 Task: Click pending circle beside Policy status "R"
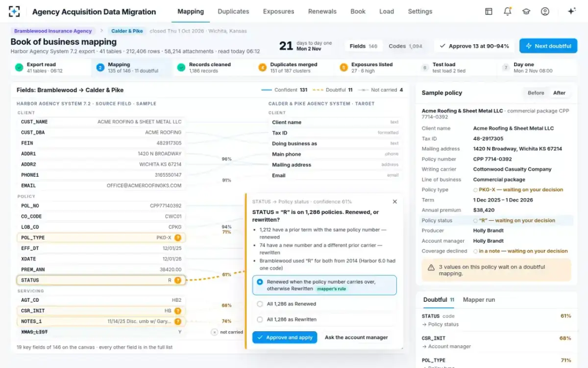(475, 221)
